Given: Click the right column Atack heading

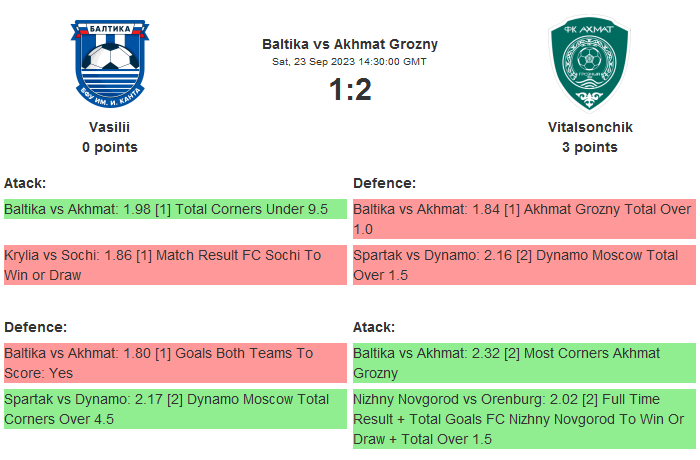Looking at the screenshot, I should point(374,327).
